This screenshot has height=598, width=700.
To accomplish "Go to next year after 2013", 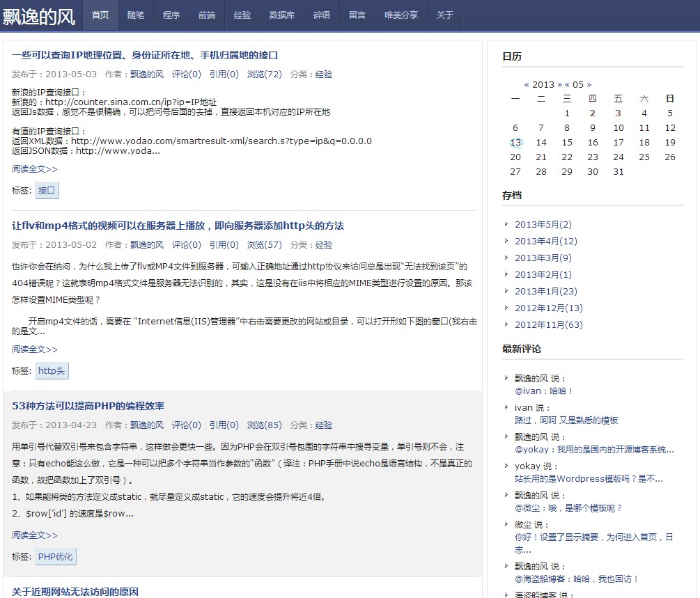I will point(559,85).
